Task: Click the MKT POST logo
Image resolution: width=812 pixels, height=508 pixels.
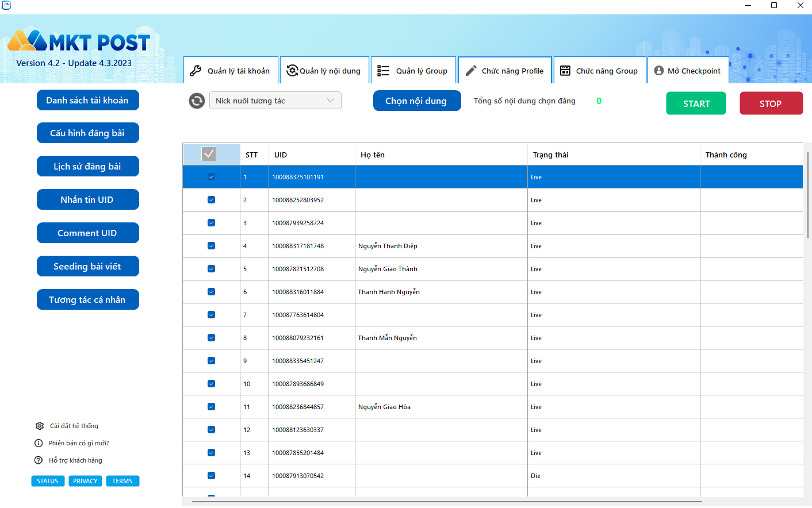Action: point(79,41)
